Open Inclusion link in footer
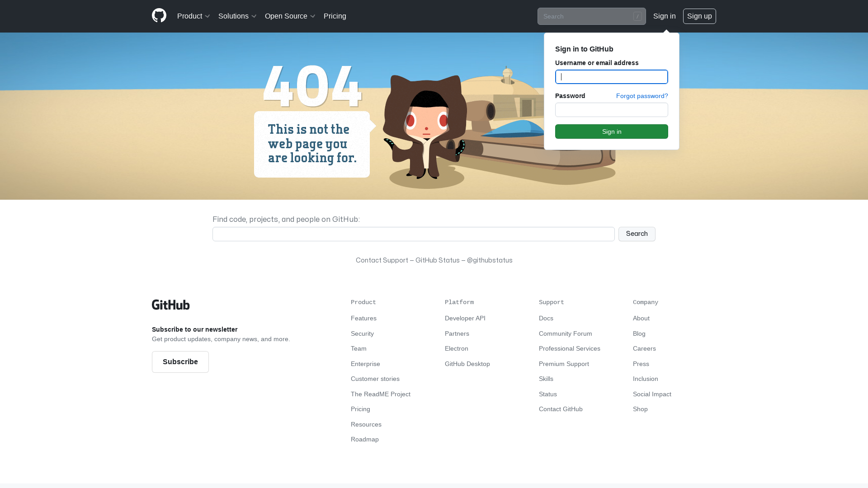The image size is (868, 488). 646,379
